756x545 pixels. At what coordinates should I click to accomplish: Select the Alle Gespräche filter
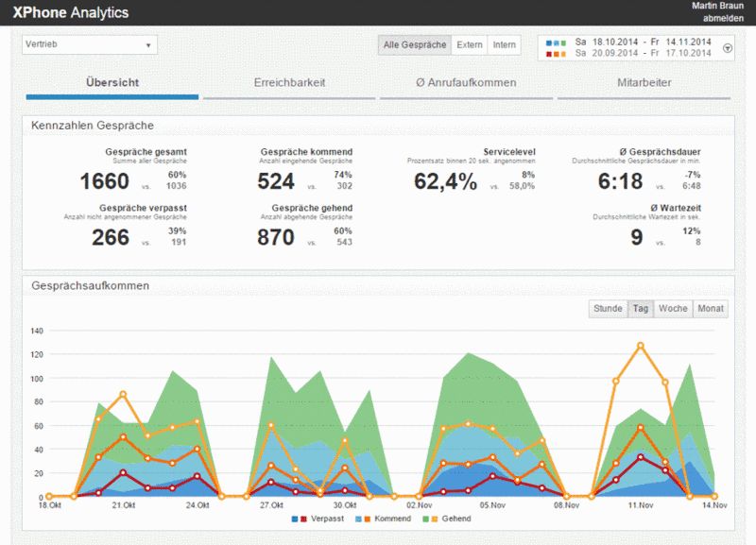[415, 44]
